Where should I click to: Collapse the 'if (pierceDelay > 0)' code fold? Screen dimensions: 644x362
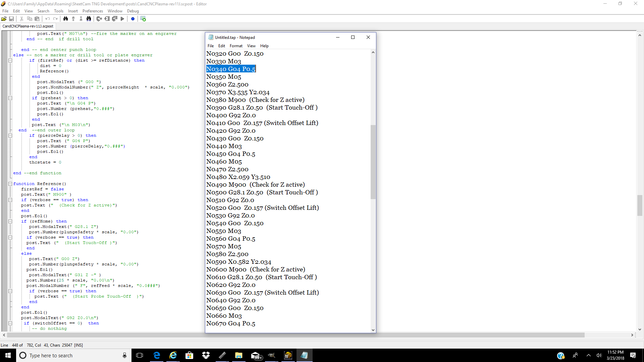click(10, 136)
